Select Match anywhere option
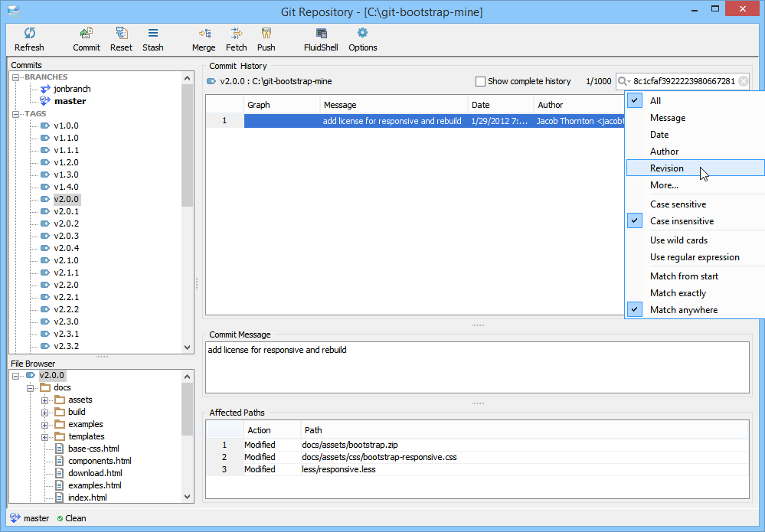This screenshot has height=532, width=765. pos(695,310)
